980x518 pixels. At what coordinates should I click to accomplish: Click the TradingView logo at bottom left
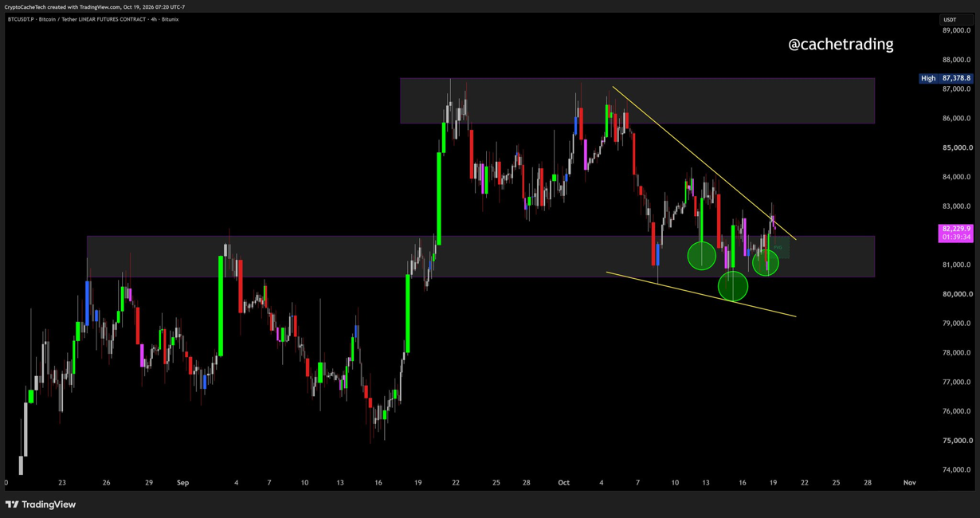(41, 504)
